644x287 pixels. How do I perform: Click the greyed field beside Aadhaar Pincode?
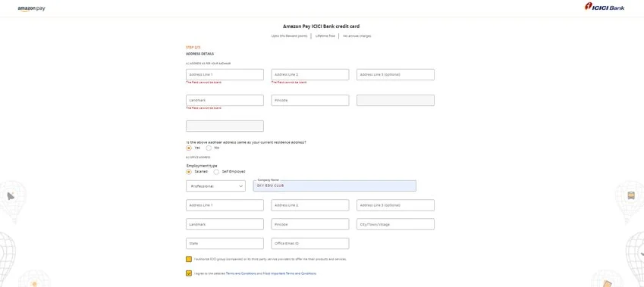click(395, 101)
